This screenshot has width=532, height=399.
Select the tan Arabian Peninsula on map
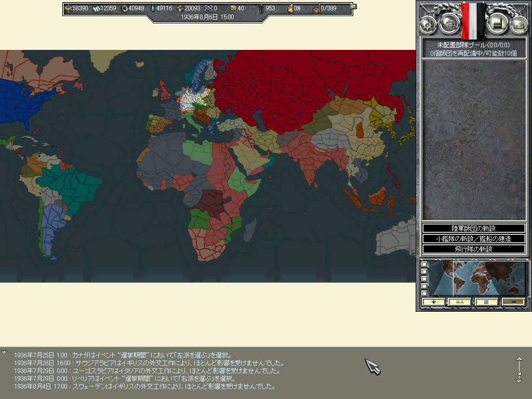(251, 156)
